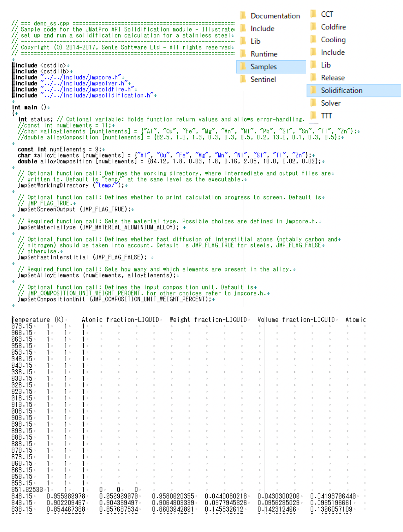
Task: Click the 848.15 temperature value
Action: pos(22,496)
